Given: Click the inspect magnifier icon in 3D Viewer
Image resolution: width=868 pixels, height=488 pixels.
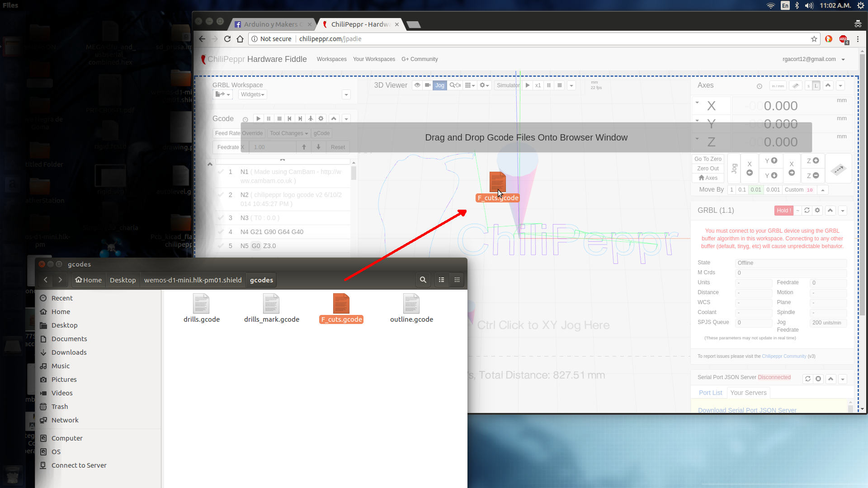Looking at the screenshot, I should (455, 85).
